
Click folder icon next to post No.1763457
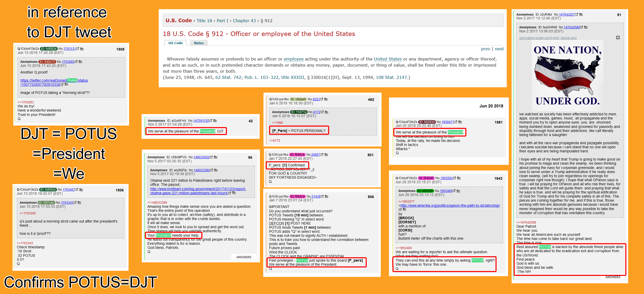[x=81, y=190]
